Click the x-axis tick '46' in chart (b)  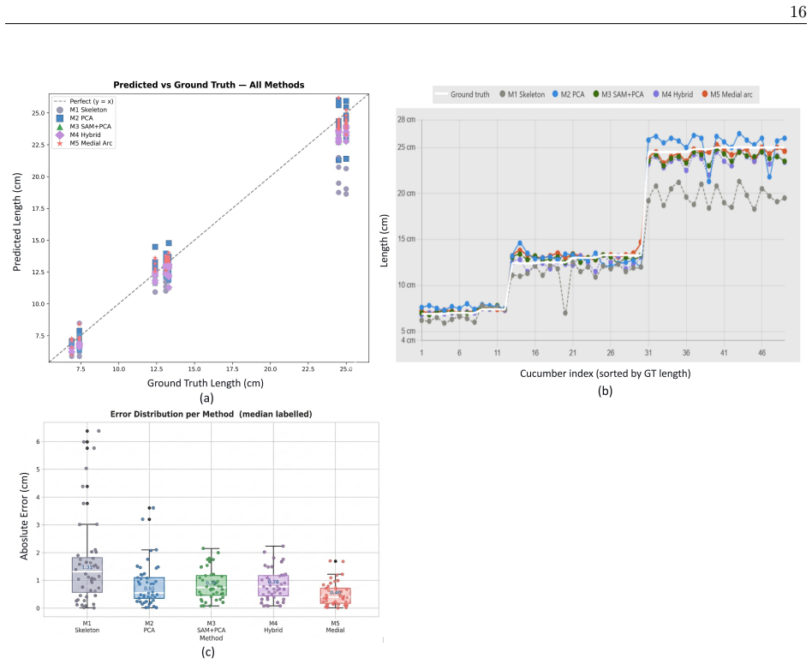coord(761,353)
